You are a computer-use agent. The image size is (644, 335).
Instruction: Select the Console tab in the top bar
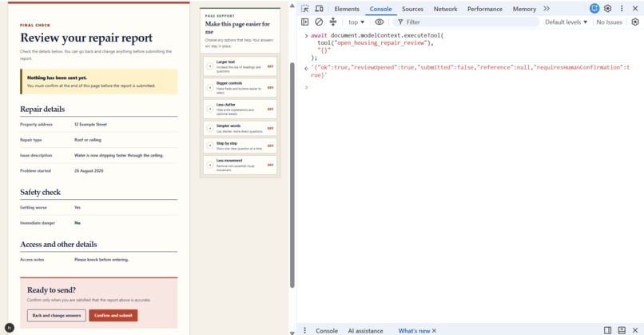[x=380, y=9]
